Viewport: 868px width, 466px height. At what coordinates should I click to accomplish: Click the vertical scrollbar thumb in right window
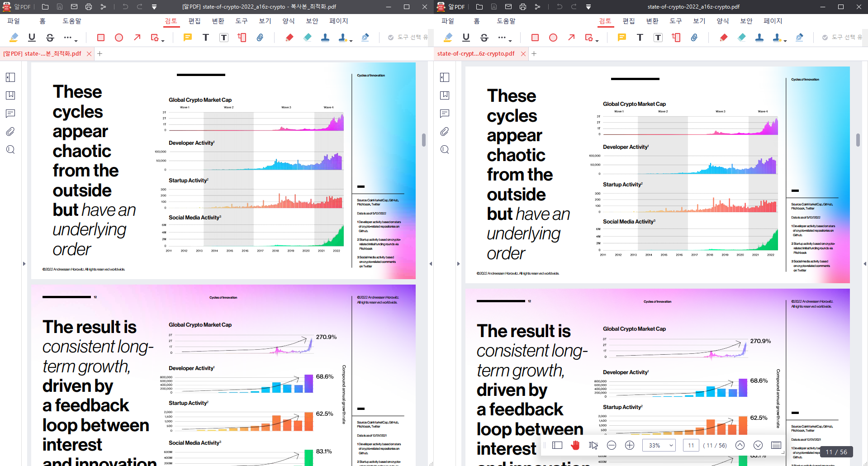(x=858, y=140)
